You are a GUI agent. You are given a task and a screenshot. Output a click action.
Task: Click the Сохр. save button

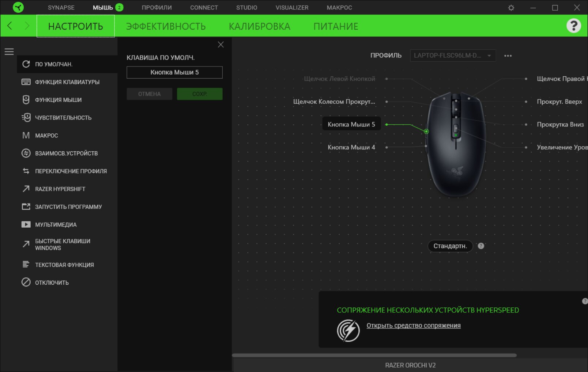[200, 94]
